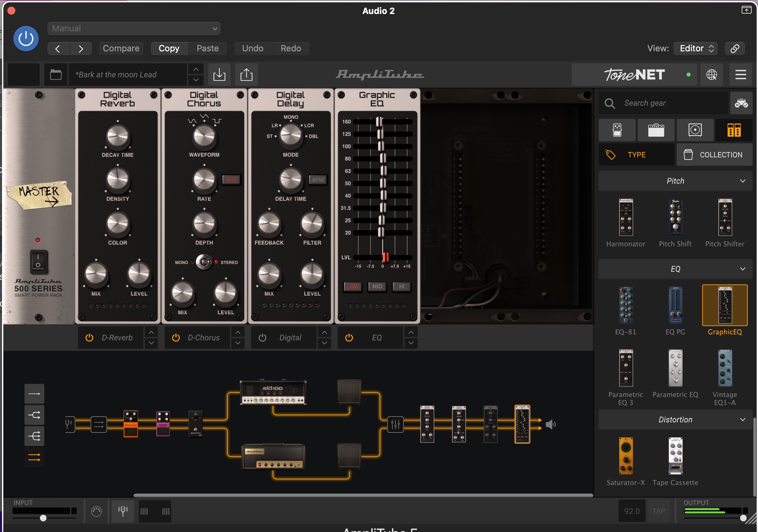Click the output speaker icon in chain
This screenshot has width=758, height=532.
pos(551,425)
